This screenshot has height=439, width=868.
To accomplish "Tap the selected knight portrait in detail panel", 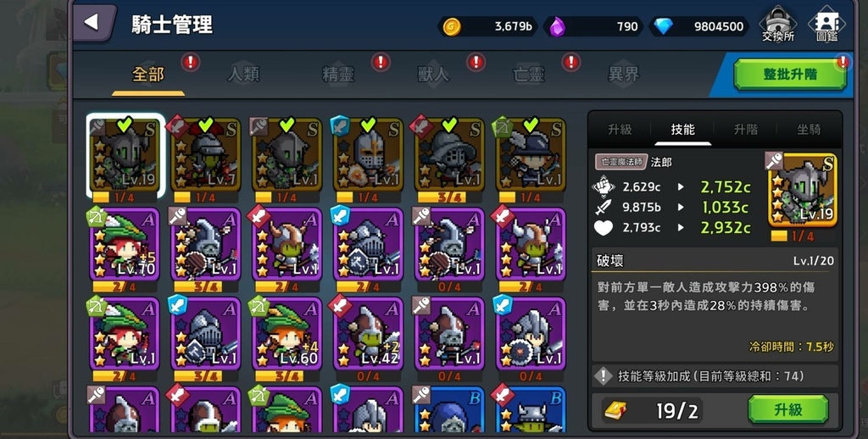I will 802,189.
